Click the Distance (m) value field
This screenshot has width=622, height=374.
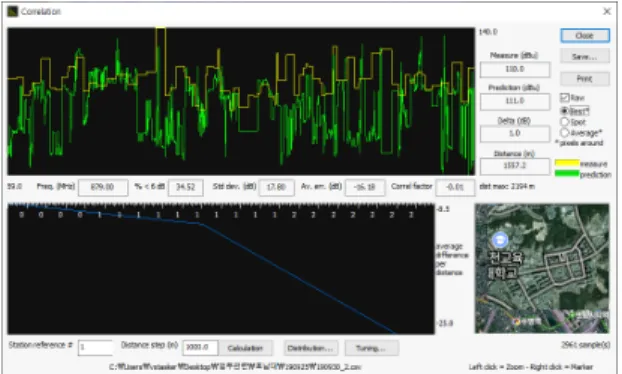(515, 166)
